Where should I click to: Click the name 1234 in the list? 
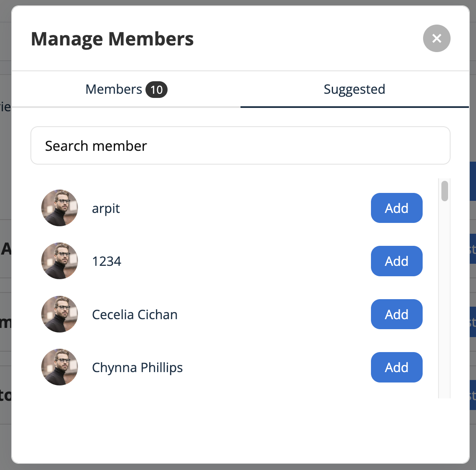107,261
